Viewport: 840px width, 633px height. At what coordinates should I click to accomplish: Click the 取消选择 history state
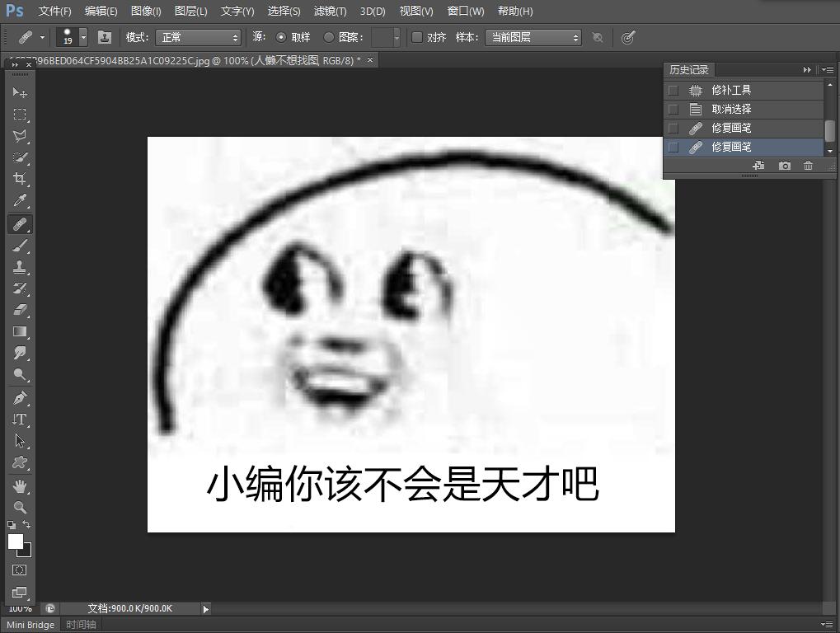coord(731,109)
